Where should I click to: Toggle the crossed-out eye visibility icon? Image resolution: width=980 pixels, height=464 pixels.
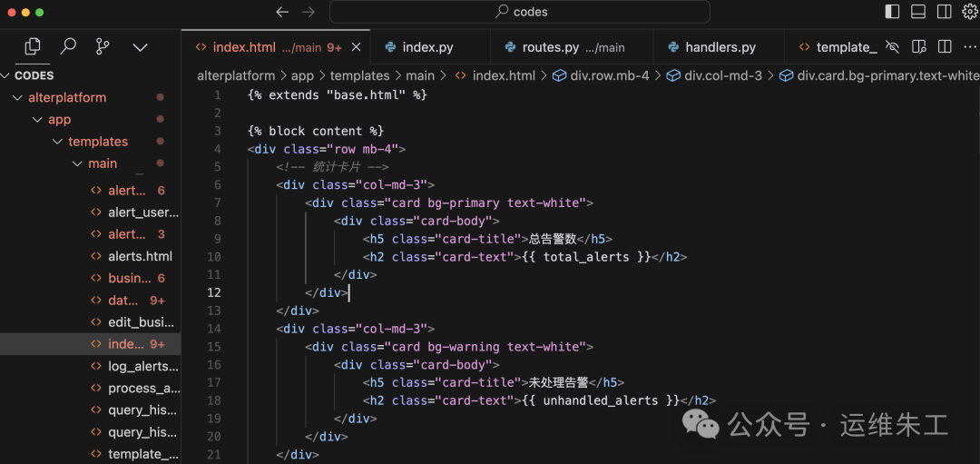pos(893,47)
